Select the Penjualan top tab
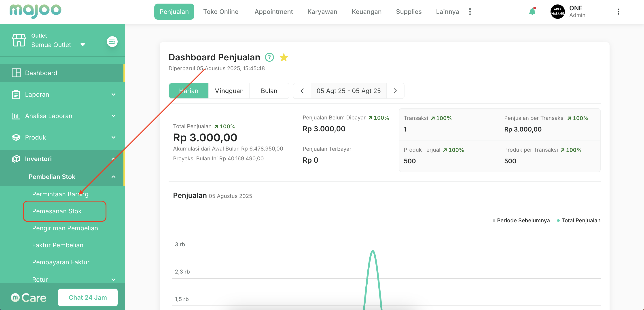Screen dimensions: 644x310 [174, 12]
